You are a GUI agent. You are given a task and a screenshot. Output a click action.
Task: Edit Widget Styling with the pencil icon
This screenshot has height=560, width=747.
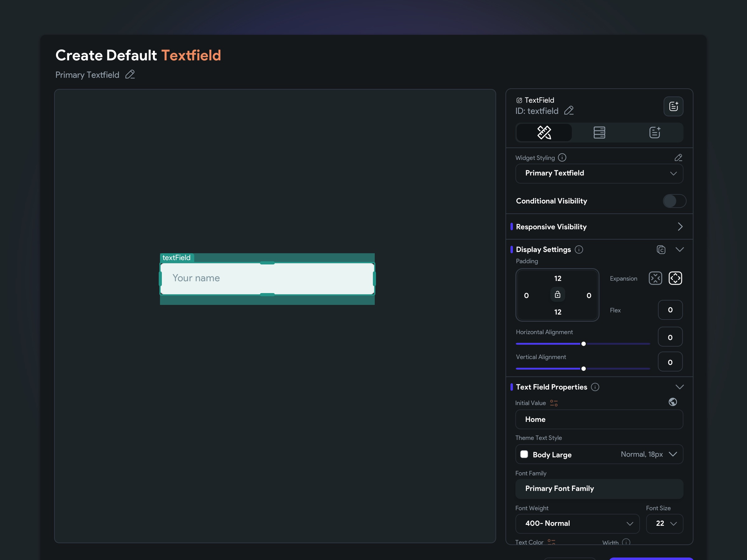(x=679, y=157)
